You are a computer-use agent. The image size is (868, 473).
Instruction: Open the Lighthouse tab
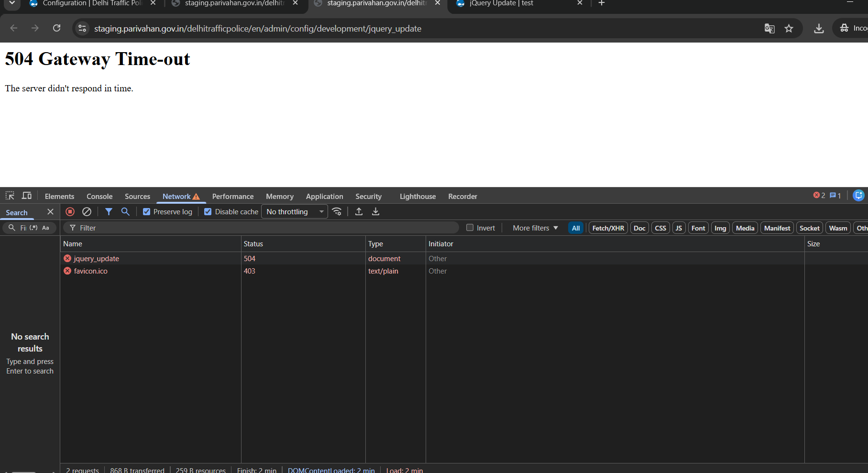pyautogui.click(x=418, y=197)
